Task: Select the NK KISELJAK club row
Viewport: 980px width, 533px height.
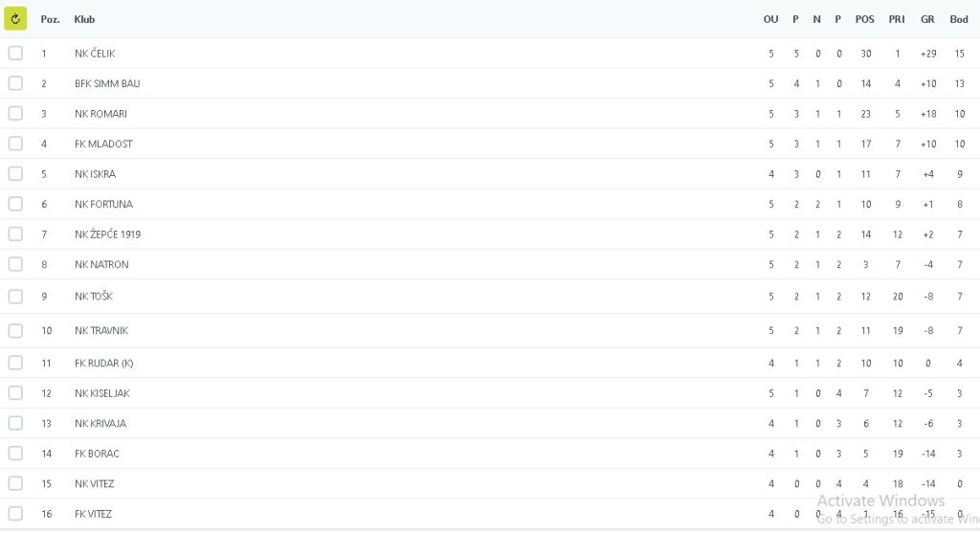Action: point(101,393)
